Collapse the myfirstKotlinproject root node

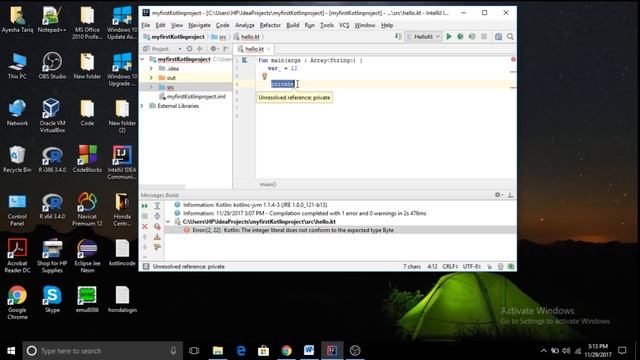point(142,59)
